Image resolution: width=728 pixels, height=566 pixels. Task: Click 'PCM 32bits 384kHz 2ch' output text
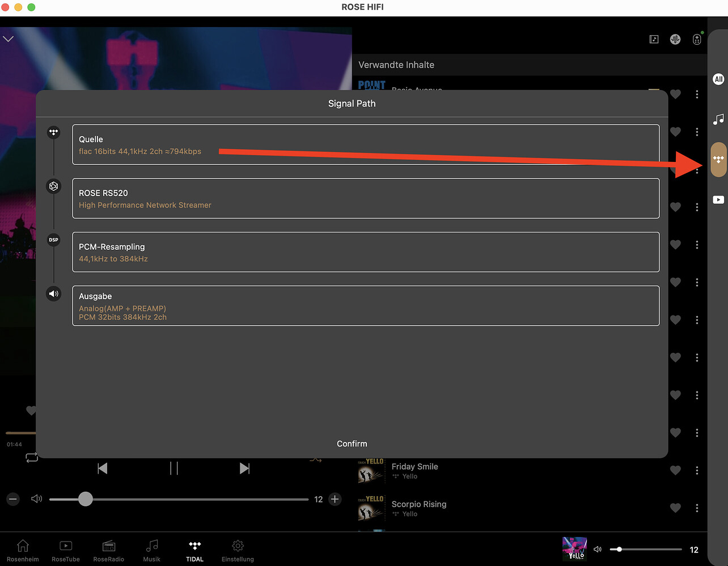tap(122, 317)
